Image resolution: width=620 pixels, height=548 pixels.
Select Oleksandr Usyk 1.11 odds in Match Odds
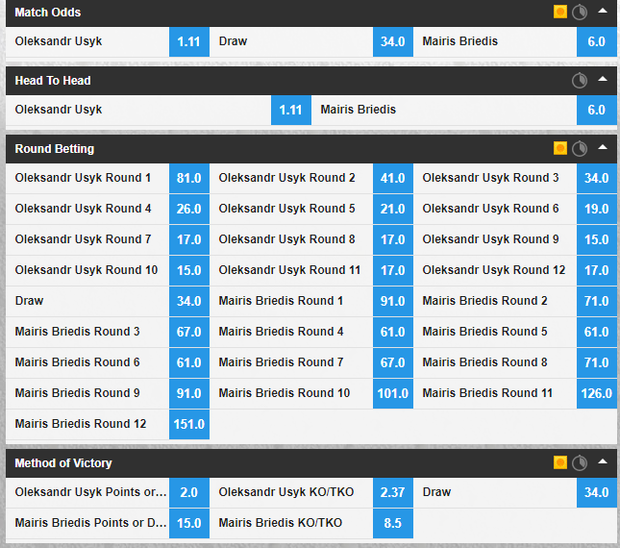189,42
